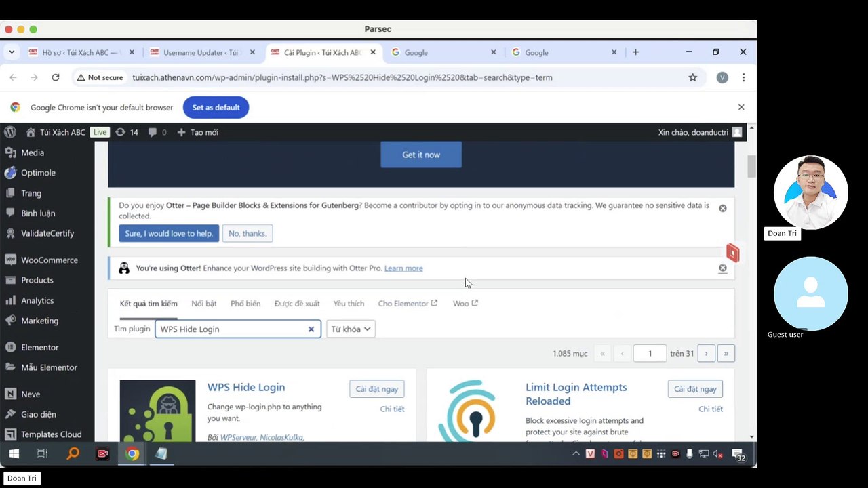Jump to the last results page

point(726,353)
